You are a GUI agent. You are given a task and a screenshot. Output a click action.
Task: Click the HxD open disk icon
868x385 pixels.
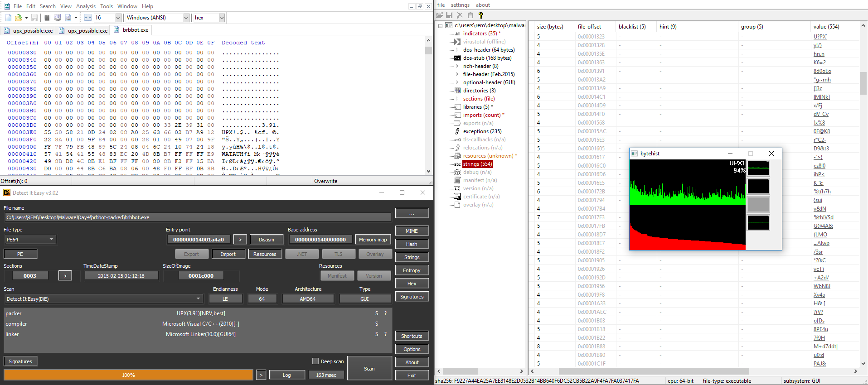(x=58, y=18)
